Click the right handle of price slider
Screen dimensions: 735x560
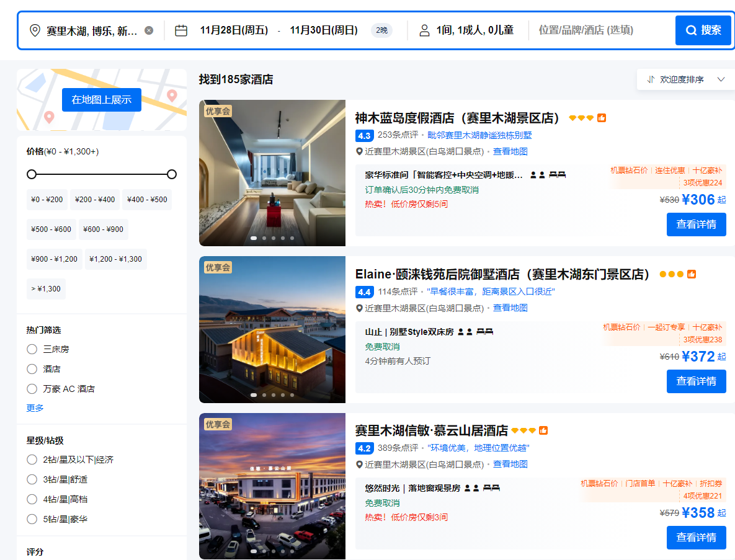coord(172,174)
